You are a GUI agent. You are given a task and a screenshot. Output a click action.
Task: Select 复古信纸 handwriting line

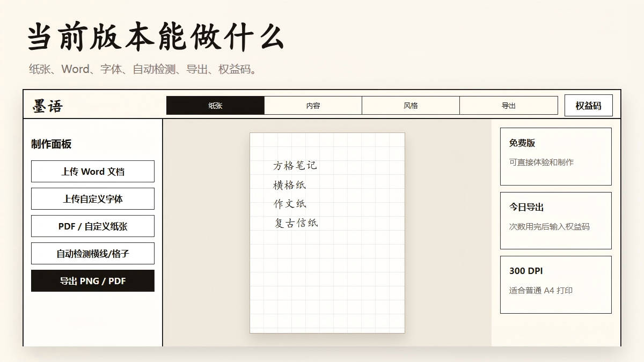click(296, 223)
